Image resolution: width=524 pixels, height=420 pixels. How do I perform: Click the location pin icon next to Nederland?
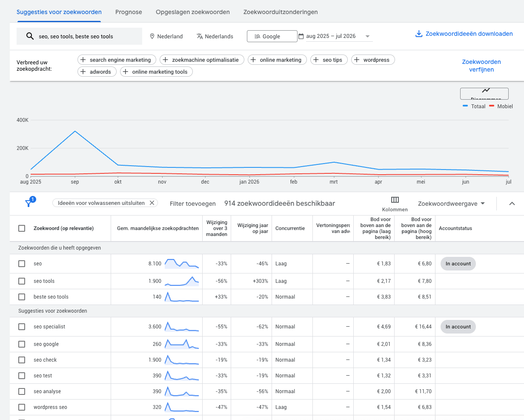[152, 37]
